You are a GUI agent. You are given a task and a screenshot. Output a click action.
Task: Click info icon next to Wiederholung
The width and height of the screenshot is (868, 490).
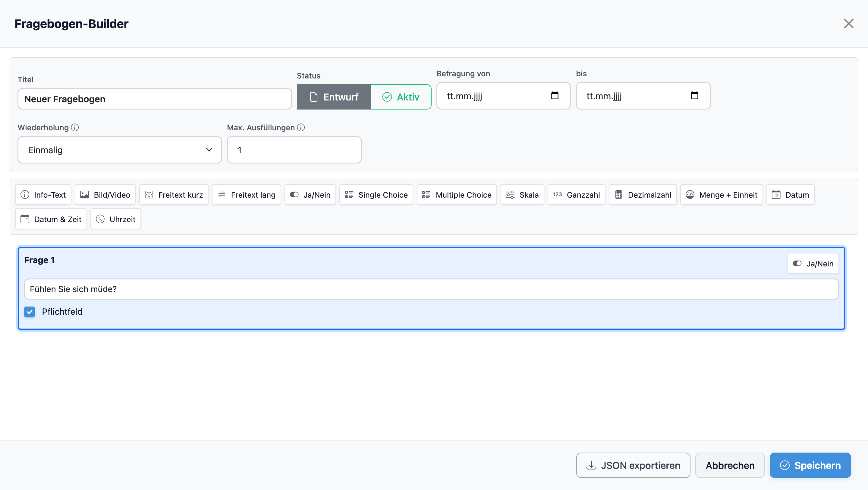pos(75,127)
